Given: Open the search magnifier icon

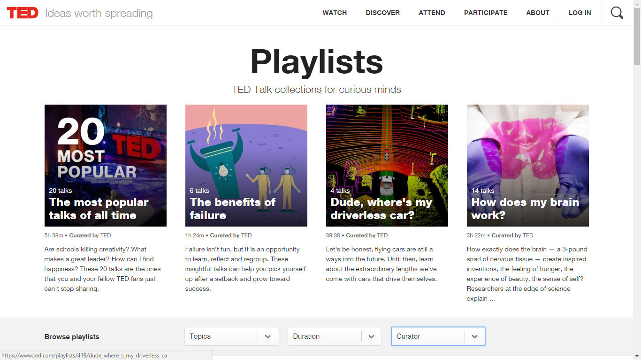Looking at the screenshot, I should pos(617,13).
